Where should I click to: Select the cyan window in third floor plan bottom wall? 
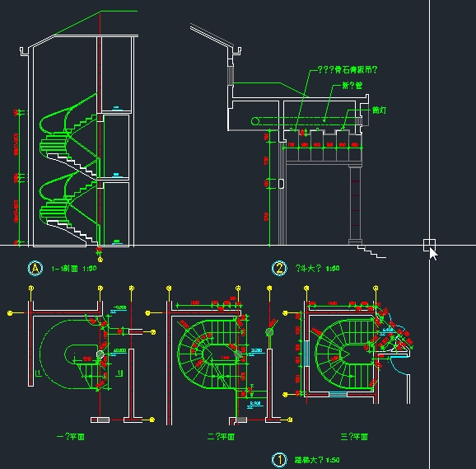coord(338,394)
